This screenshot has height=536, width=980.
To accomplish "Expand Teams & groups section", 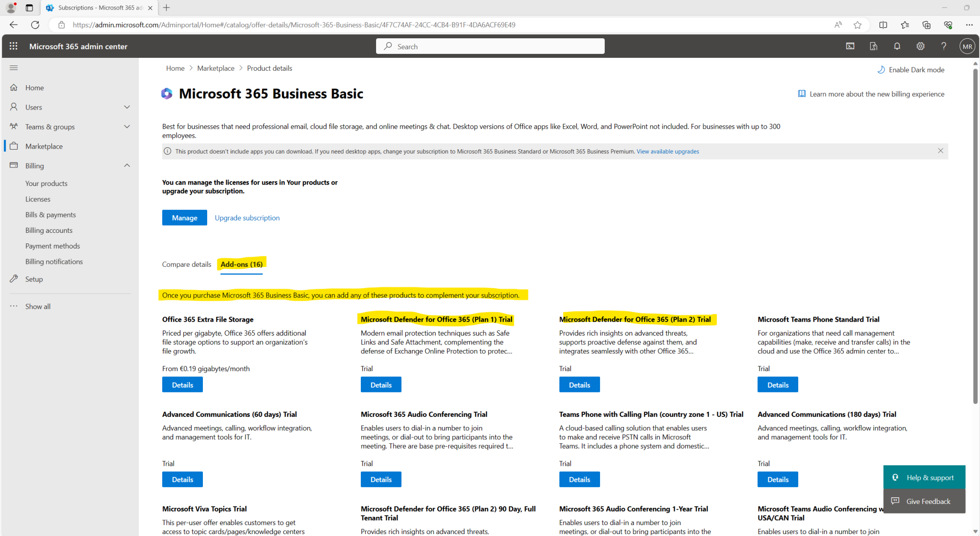I will coord(127,126).
